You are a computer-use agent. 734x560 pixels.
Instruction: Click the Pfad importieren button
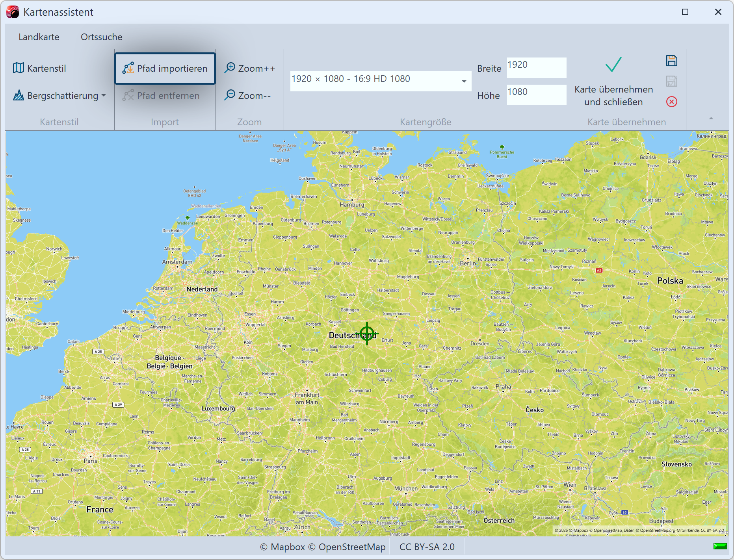[165, 69]
